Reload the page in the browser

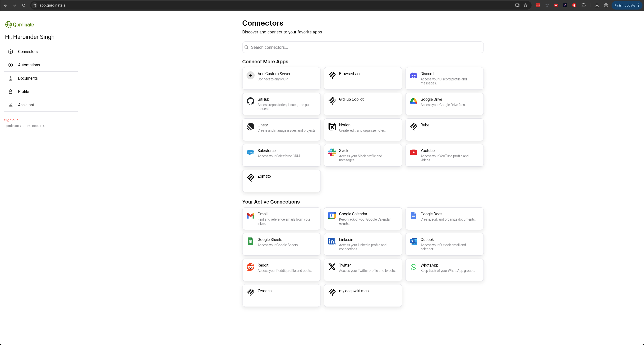[24, 5]
